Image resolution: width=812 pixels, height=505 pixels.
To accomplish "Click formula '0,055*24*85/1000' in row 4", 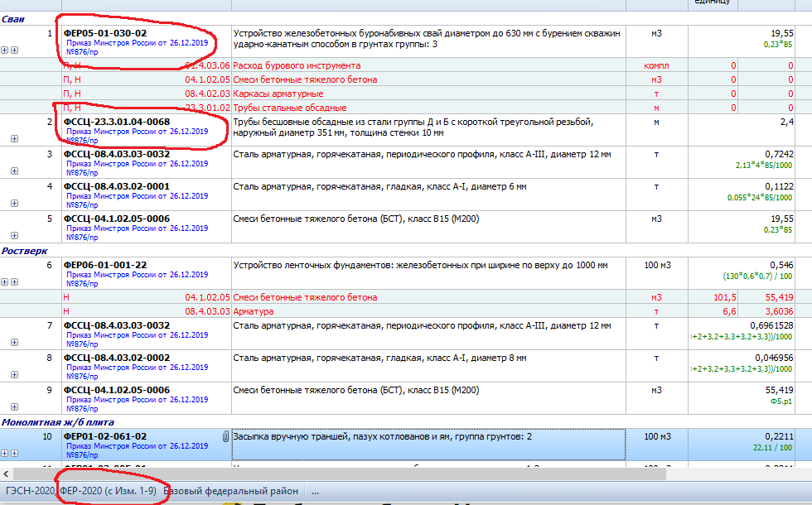I will pyautogui.click(x=760, y=197).
